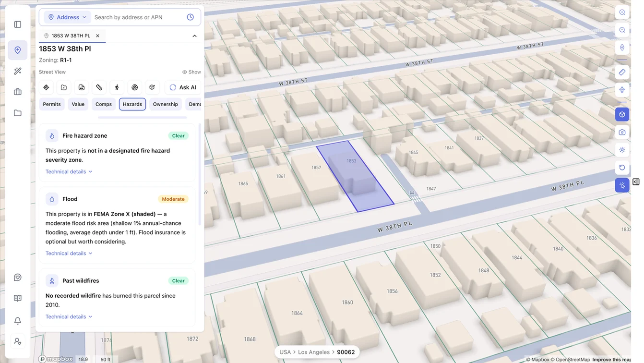Click the side panel icon beside the map toolbar
644x363 pixels.
click(636, 182)
